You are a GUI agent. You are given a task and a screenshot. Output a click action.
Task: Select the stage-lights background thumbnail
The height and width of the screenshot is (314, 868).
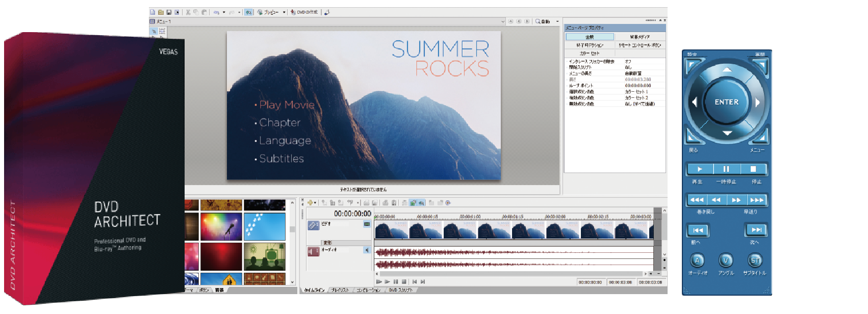pos(221,226)
